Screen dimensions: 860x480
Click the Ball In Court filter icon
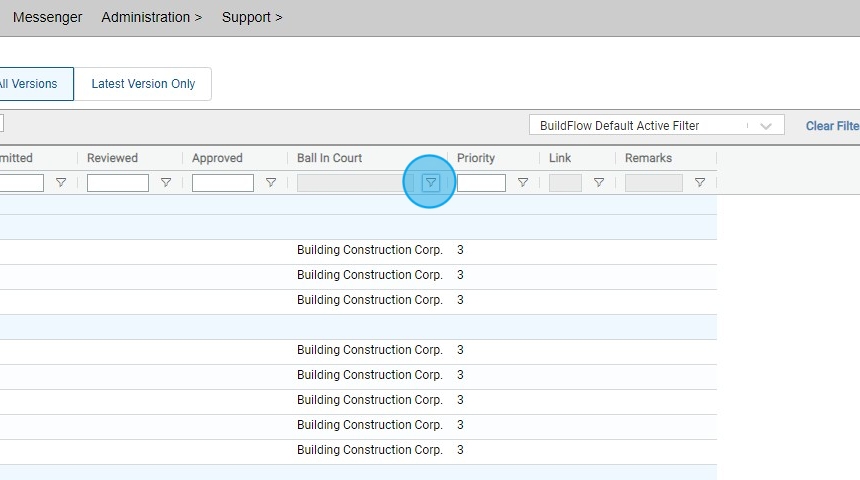coord(430,183)
